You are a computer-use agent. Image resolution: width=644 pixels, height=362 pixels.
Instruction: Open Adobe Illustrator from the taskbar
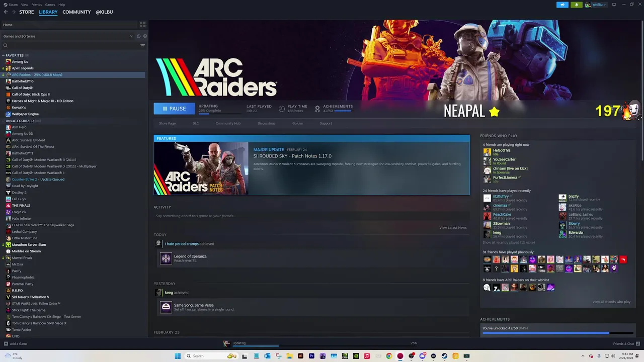[300, 356]
